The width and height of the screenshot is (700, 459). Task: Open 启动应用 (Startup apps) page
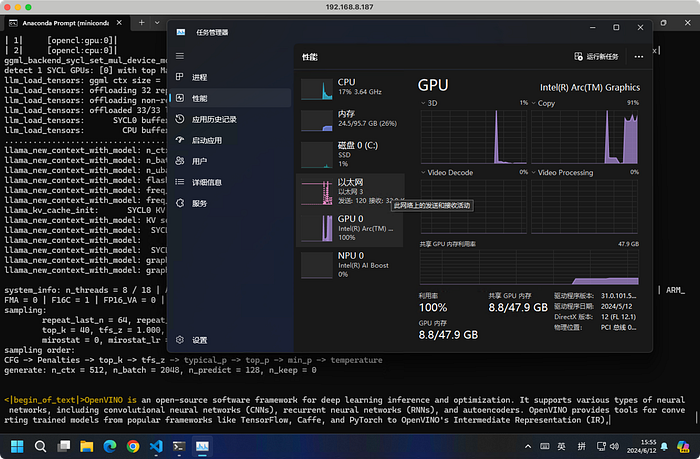coord(230,140)
